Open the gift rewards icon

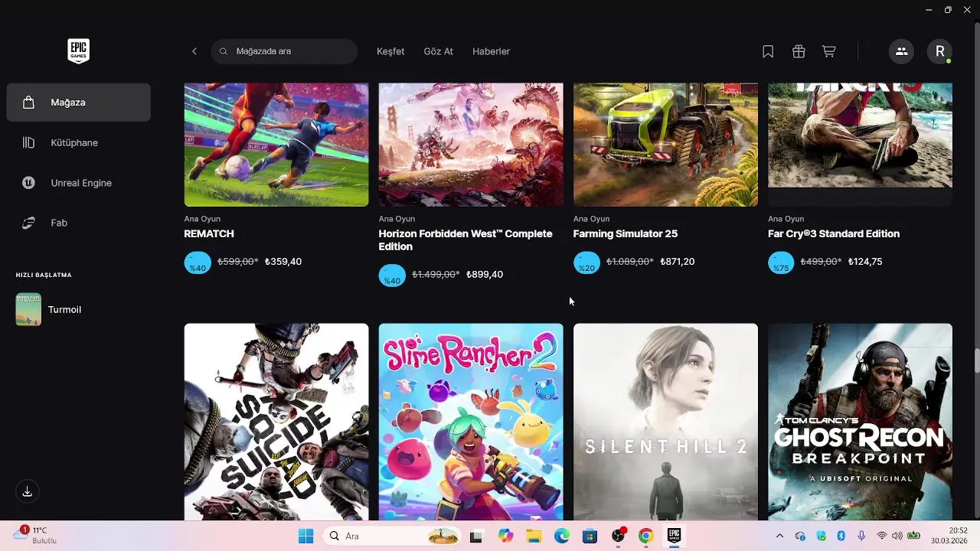[x=799, y=51]
